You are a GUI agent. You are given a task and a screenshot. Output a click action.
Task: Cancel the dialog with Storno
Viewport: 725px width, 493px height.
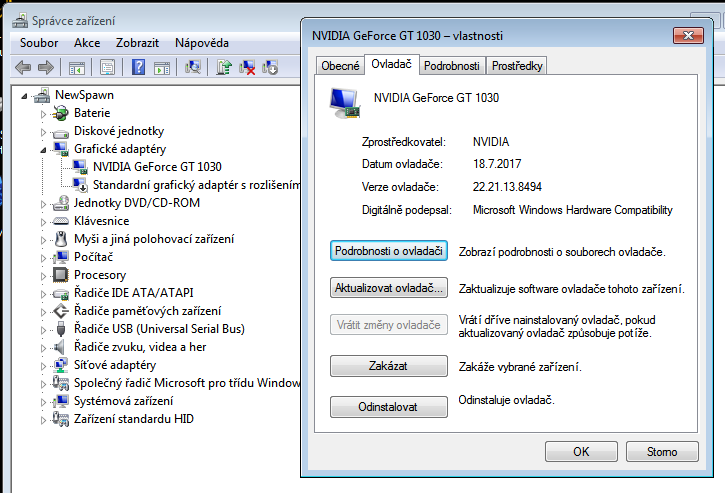[x=662, y=451]
